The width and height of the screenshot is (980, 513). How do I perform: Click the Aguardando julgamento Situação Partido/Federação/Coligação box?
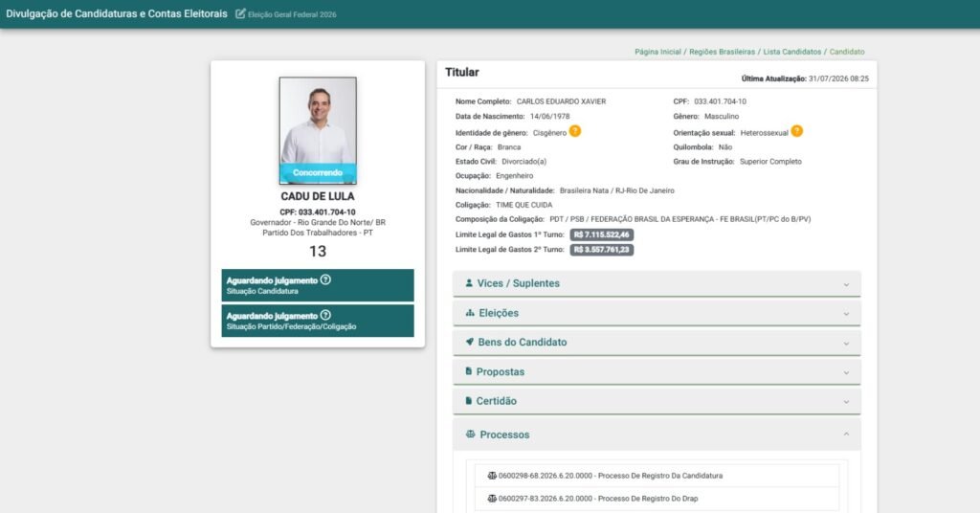coord(318,321)
